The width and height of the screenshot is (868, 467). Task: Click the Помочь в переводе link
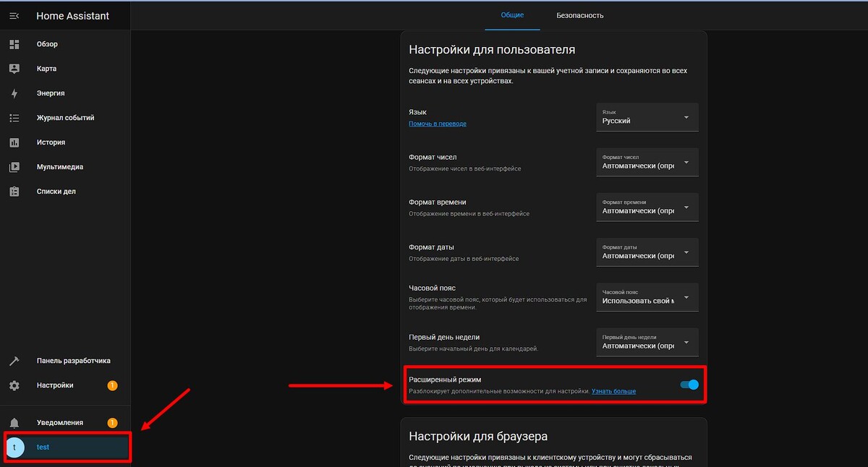[438, 124]
